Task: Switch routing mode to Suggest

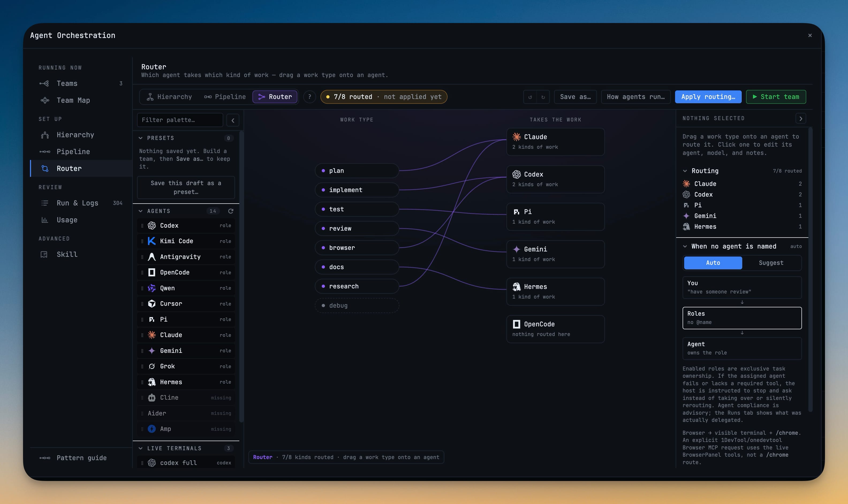Action: coord(771,263)
